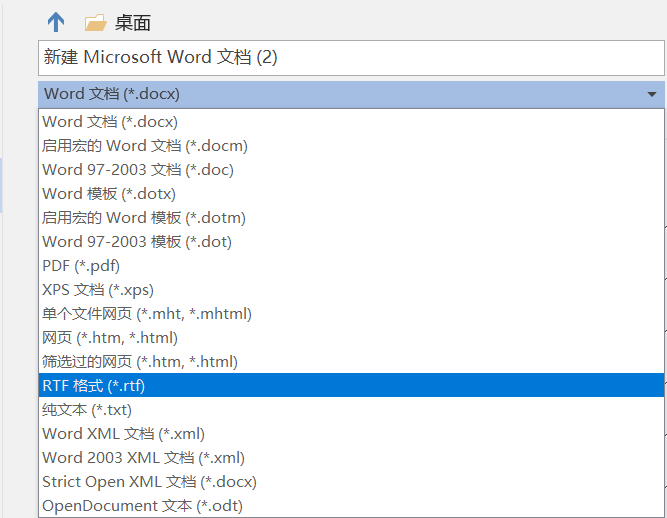Choose 启用宏的 Word 文档 (*.docm)

(351, 146)
